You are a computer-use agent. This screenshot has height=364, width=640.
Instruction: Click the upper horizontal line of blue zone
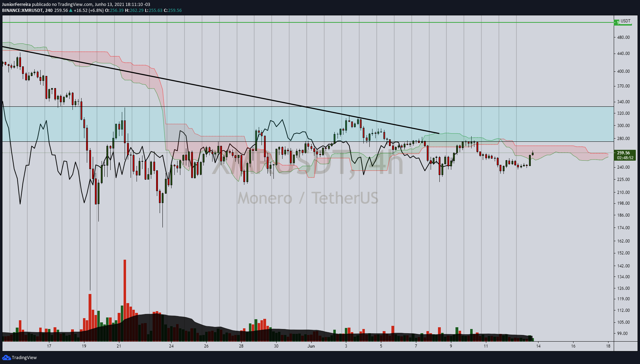point(308,106)
